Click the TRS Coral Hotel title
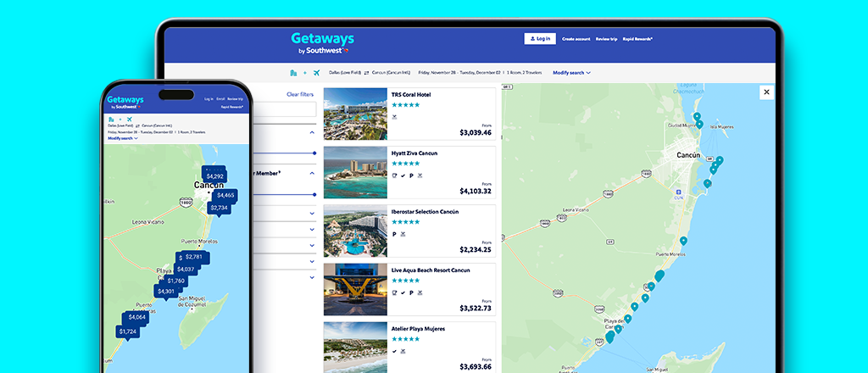The image size is (868, 373). 411,95
